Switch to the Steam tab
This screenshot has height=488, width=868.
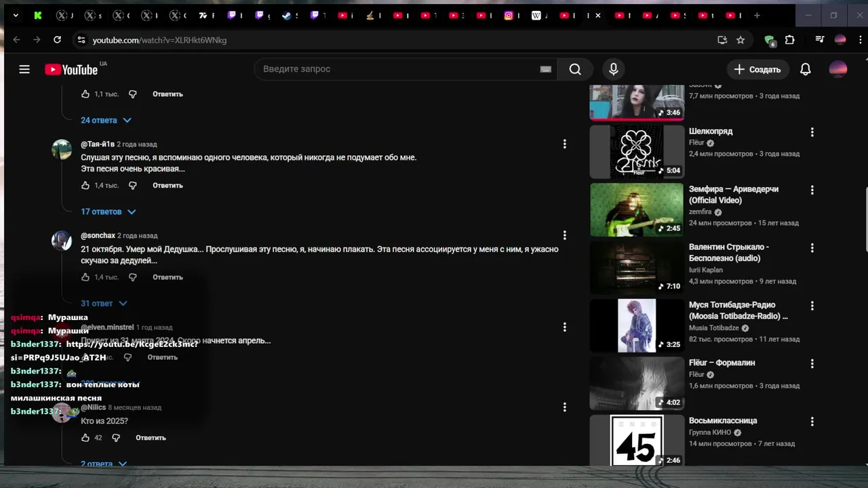point(286,15)
